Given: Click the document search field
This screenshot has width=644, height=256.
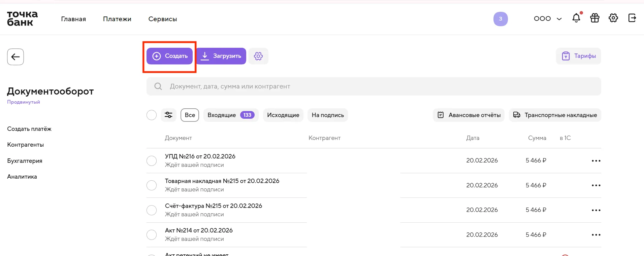Looking at the screenshot, I should pyautogui.click(x=374, y=86).
